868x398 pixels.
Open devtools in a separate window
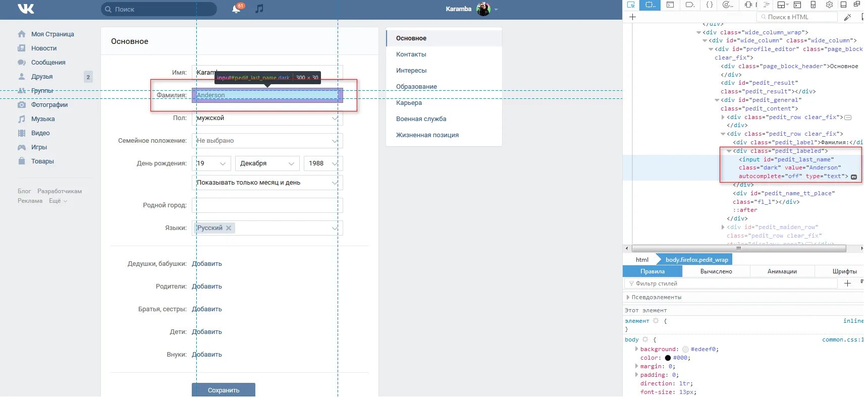tap(857, 5)
